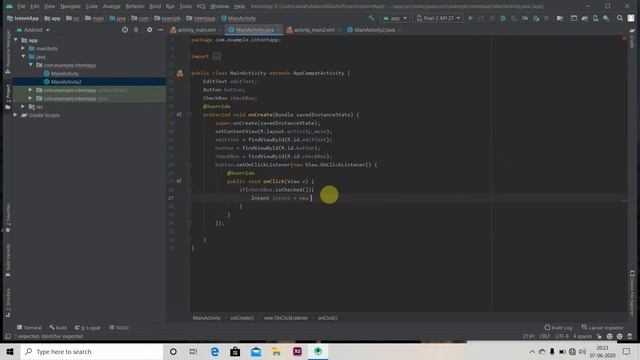Click the error indicator at editor top right
640x360 pixels.
[x=624, y=38]
